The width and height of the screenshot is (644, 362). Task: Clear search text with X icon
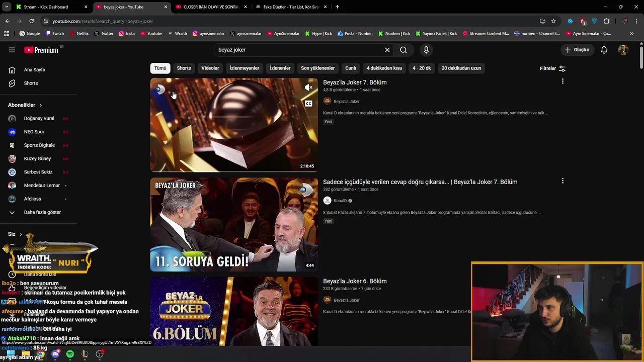pos(387,50)
